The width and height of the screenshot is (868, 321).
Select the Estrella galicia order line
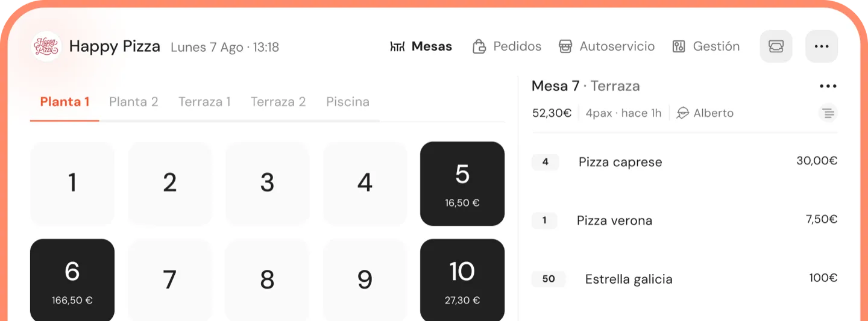point(629,279)
